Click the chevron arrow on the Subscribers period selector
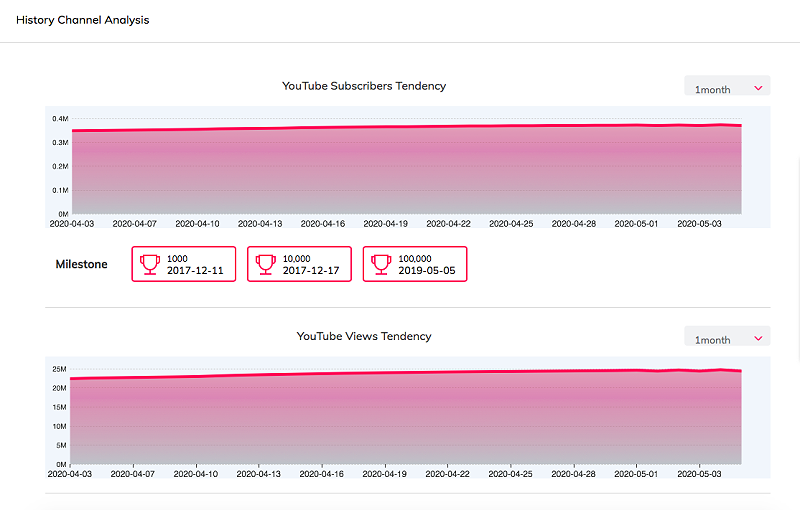 [x=759, y=88]
